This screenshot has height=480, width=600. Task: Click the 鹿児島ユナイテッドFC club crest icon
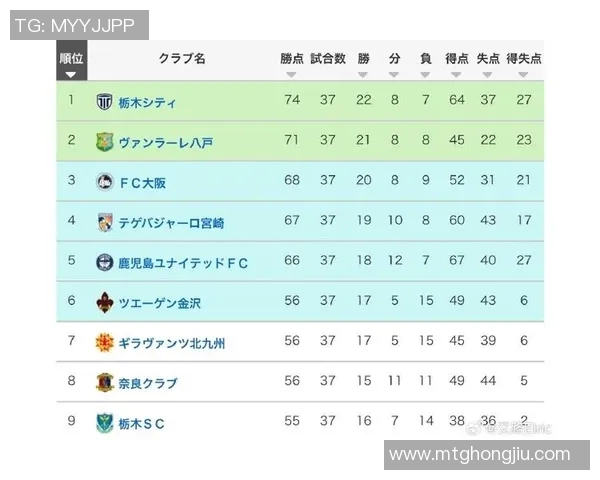(104, 262)
